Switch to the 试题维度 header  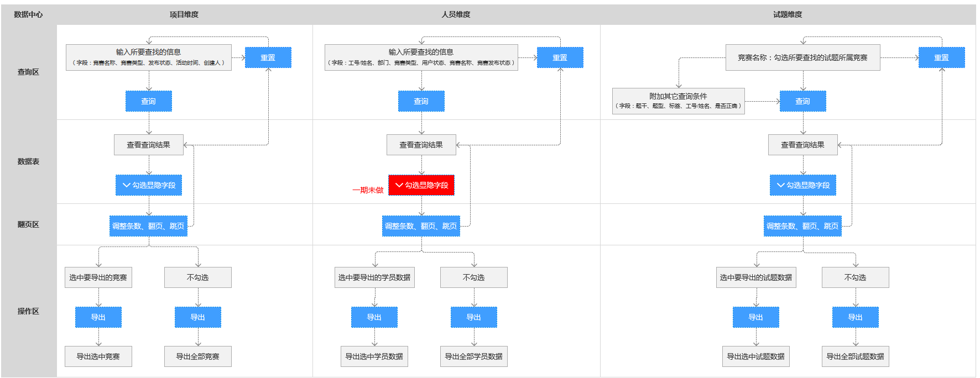(x=788, y=15)
